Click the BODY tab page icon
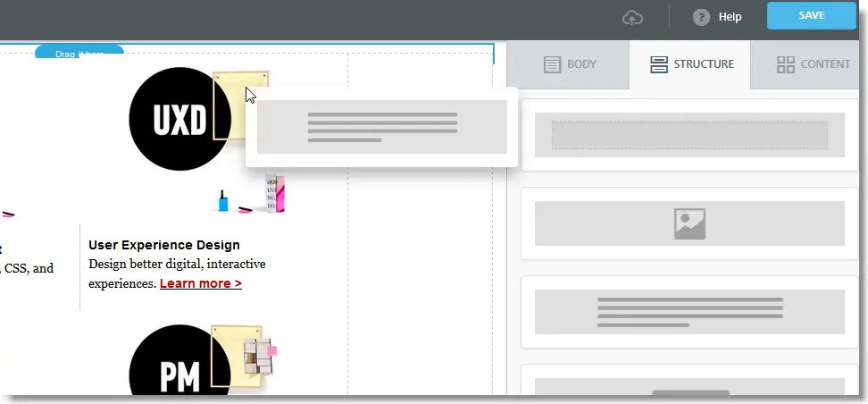 pos(553,64)
